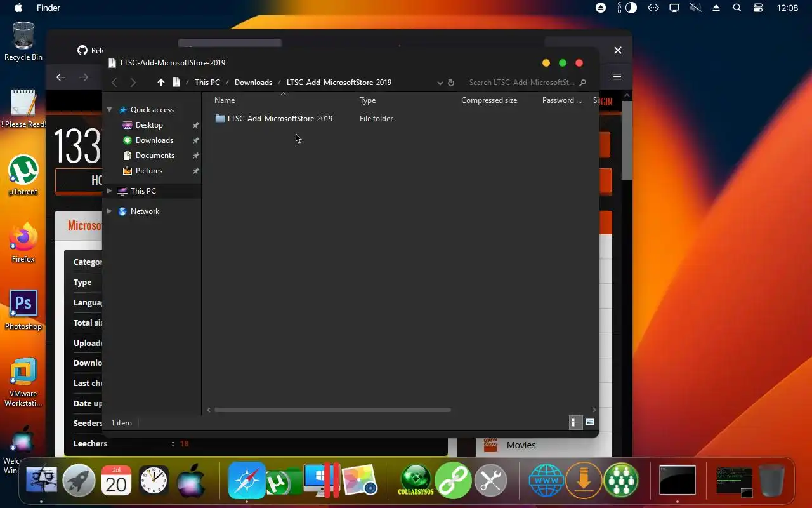
Task: Select Documents under Quick access
Action: click(155, 156)
